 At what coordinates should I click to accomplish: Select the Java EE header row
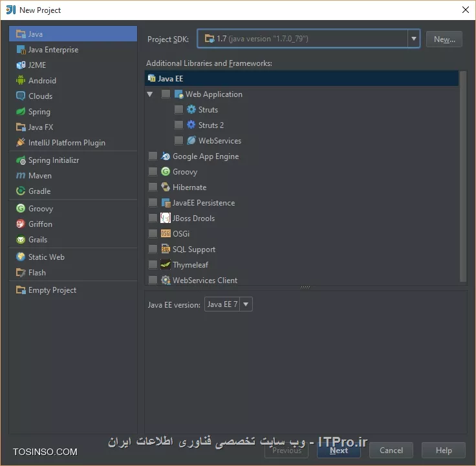click(301, 78)
